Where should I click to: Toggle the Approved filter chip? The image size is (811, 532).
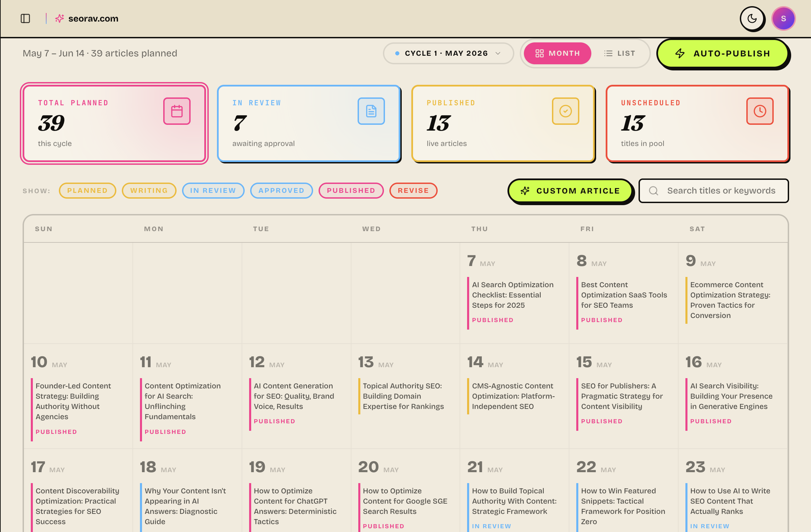282,190
